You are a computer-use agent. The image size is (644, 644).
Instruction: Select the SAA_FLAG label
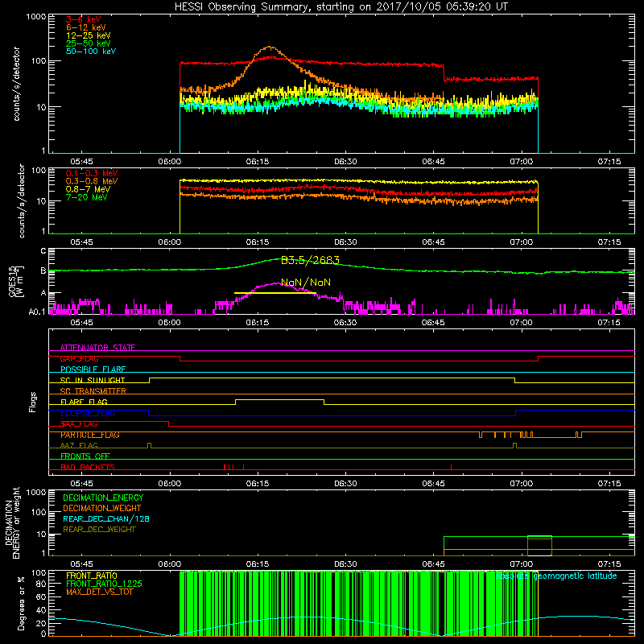[x=79, y=424]
